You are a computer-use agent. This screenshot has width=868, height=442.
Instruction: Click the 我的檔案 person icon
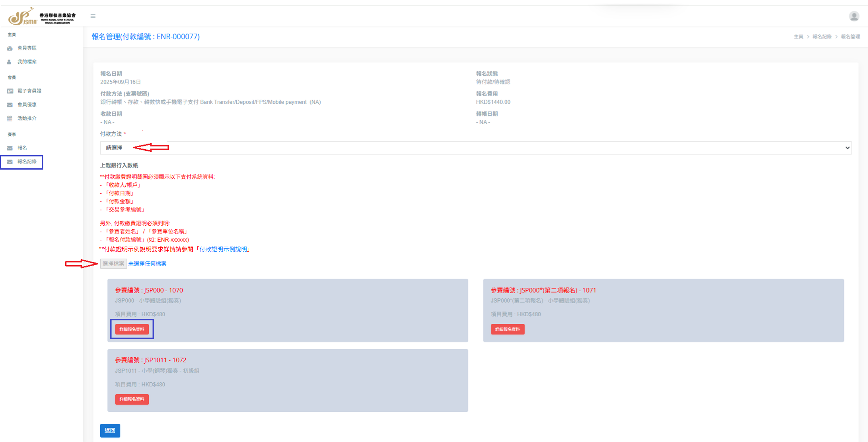pos(9,62)
